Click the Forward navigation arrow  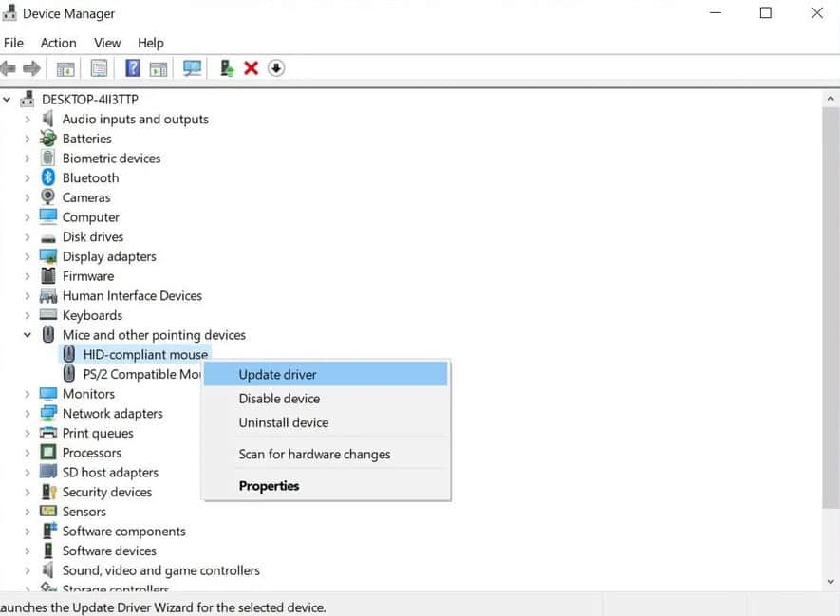point(32,67)
